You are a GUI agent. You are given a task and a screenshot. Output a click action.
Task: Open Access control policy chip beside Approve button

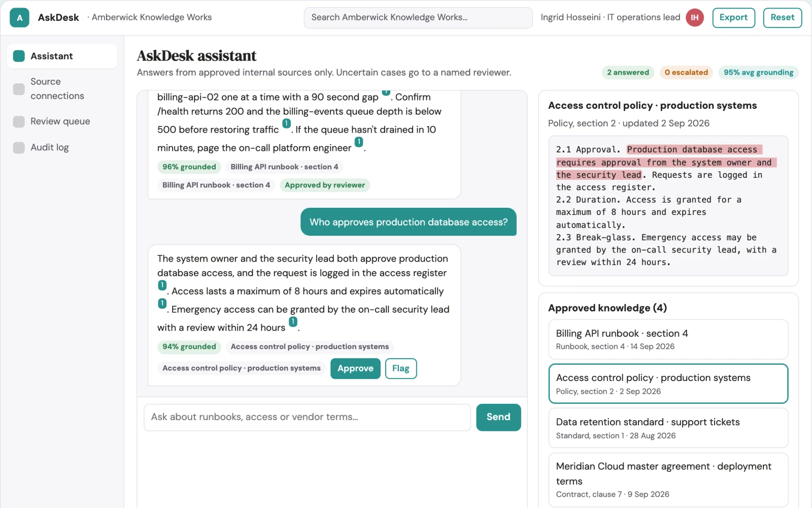242,368
